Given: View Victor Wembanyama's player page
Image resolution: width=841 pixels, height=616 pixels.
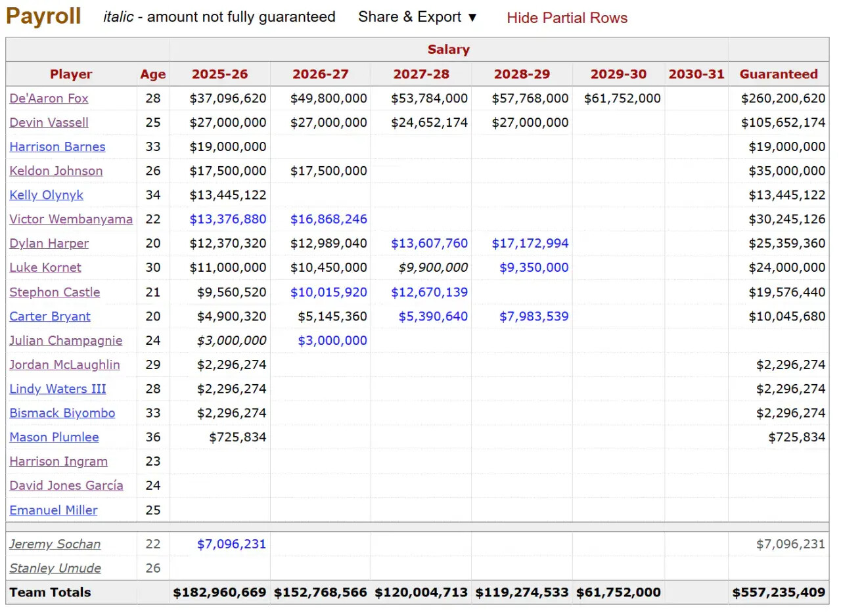Looking at the screenshot, I should 71,219.
